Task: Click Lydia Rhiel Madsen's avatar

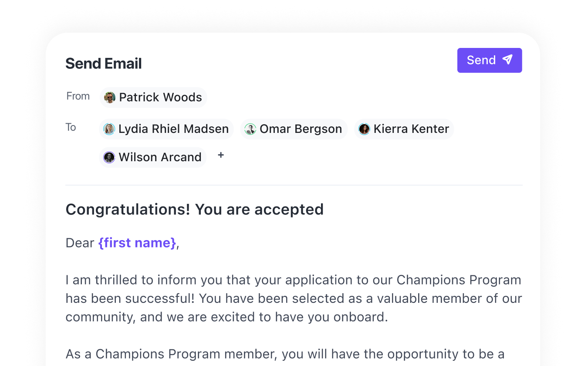Action: pyautogui.click(x=109, y=129)
